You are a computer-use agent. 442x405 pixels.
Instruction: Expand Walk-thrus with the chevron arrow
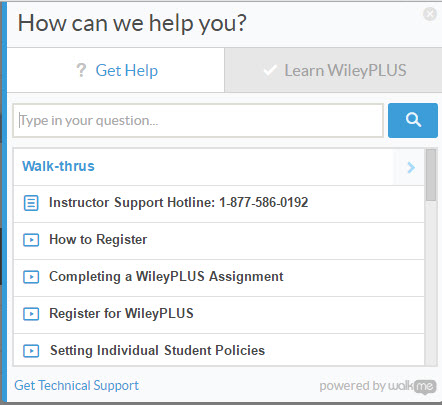tap(411, 167)
